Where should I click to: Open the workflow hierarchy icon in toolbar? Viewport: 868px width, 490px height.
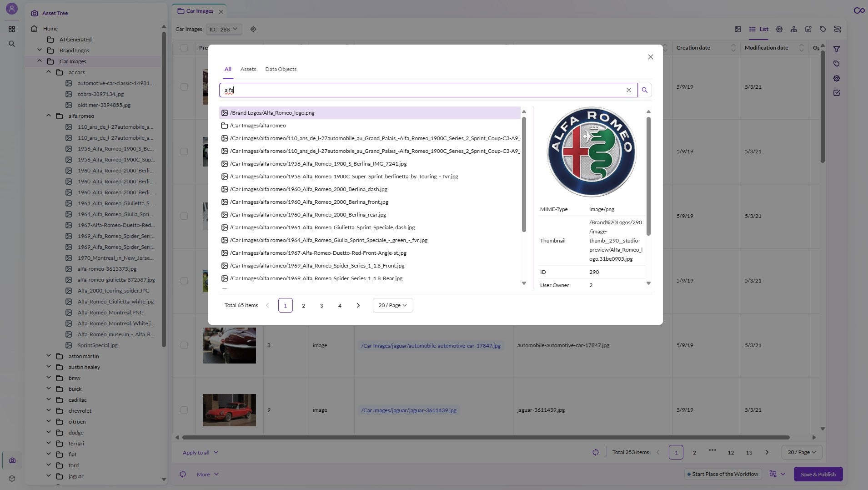point(794,29)
